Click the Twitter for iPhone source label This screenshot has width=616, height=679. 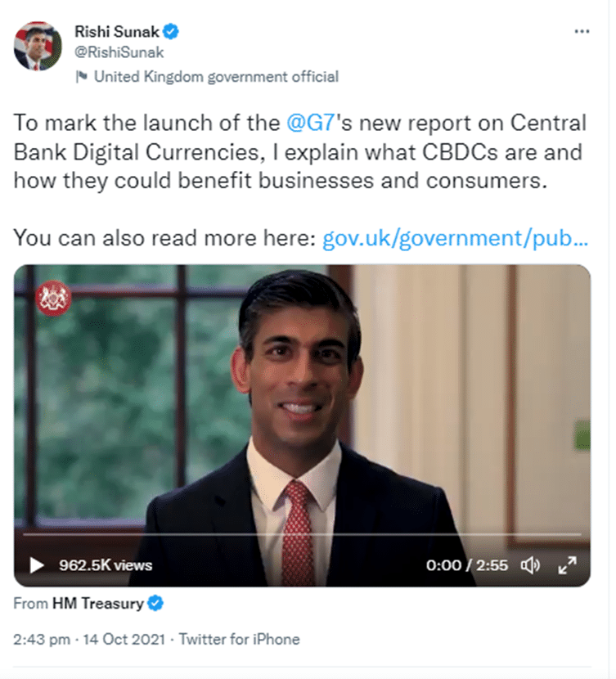click(x=240, y=639)
